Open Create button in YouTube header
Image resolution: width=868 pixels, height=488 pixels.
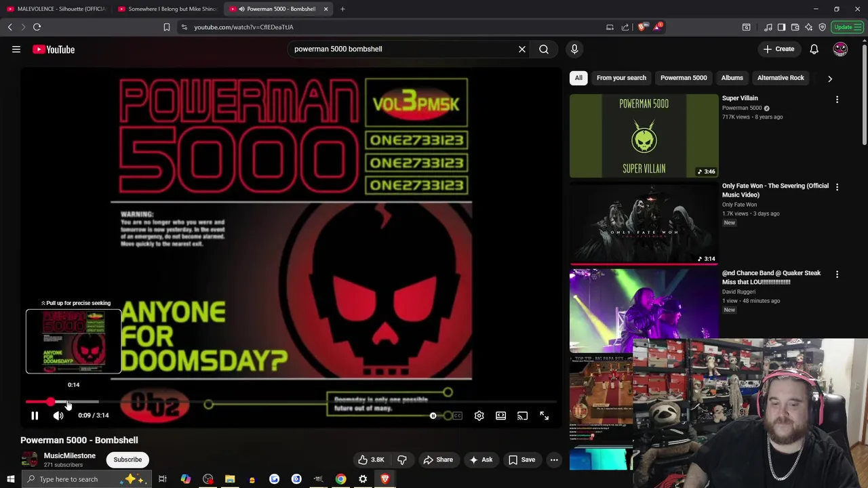pos(778,49)
